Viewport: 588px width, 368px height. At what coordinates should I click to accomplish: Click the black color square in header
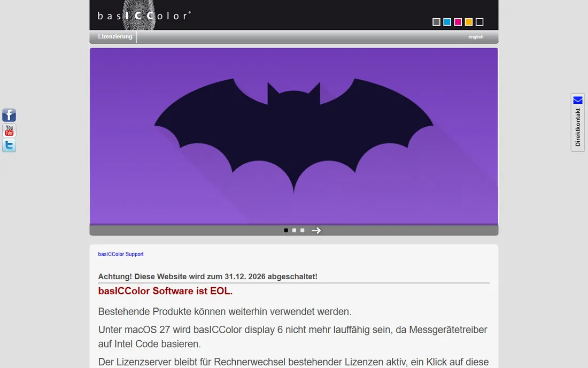[479, 22]
